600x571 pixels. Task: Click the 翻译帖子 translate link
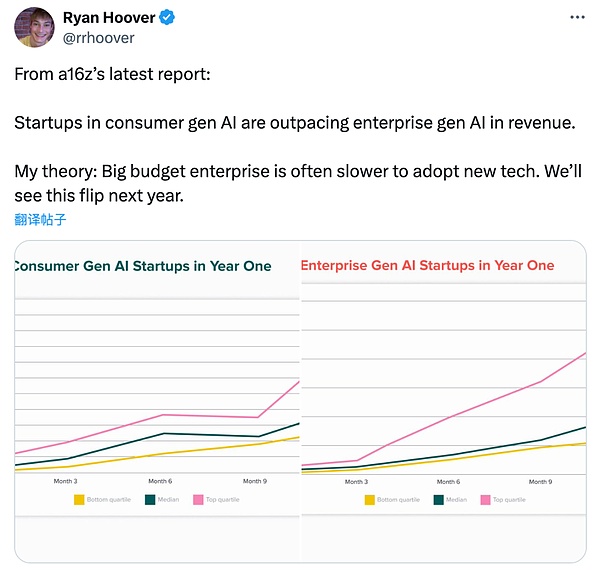coord(40,219)
